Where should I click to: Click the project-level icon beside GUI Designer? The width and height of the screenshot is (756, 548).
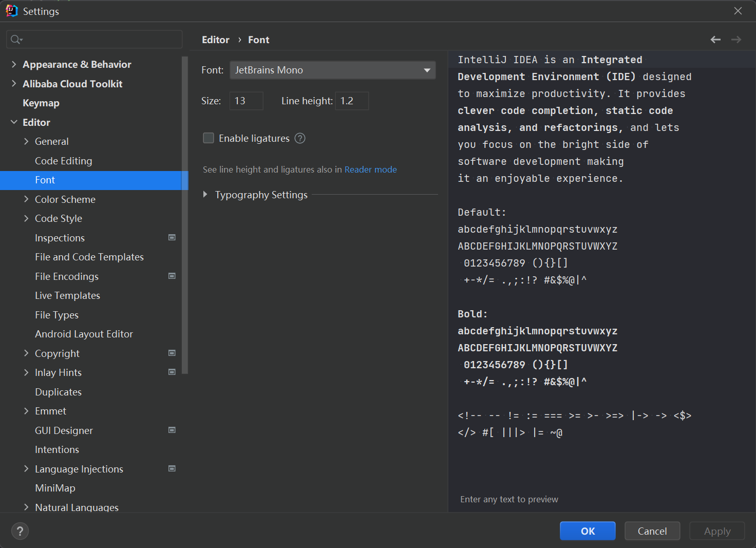pos(172,430)
